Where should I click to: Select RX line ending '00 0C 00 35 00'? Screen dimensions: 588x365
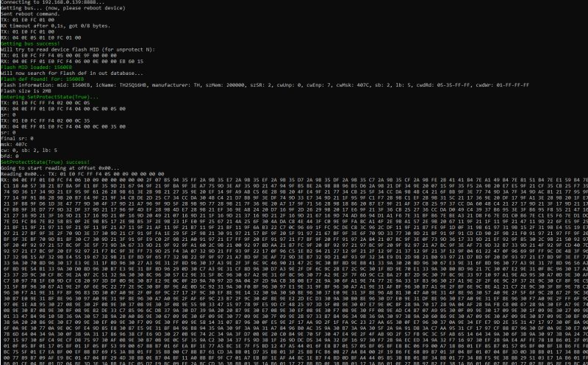pos(63,126)
